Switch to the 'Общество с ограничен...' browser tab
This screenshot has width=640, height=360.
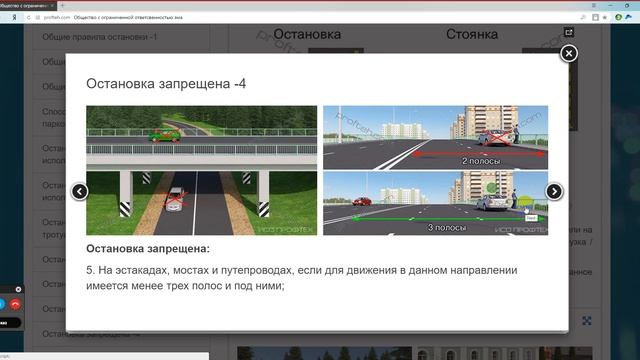[24, 6]
